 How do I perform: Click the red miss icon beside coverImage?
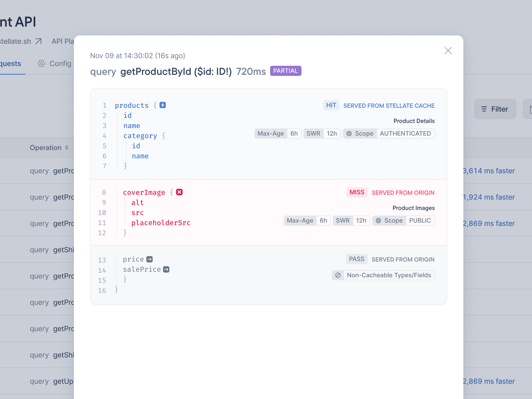coord(179,192)
